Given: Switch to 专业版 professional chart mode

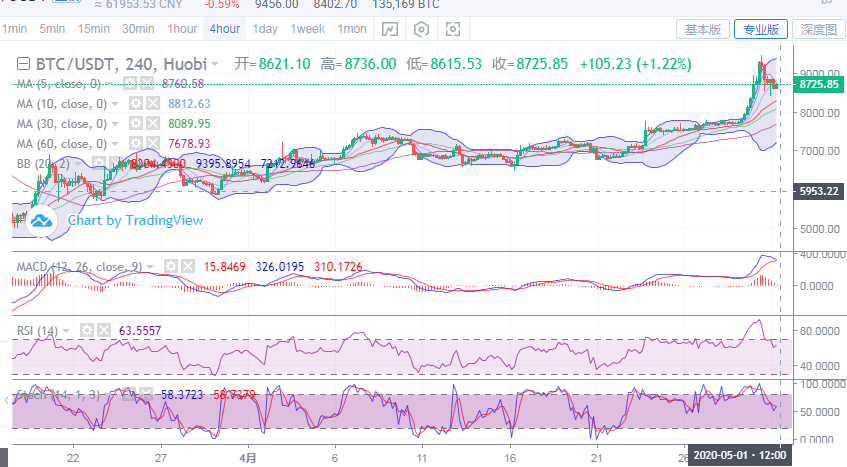Looking at the screenshot, I should tap(761, 29).
